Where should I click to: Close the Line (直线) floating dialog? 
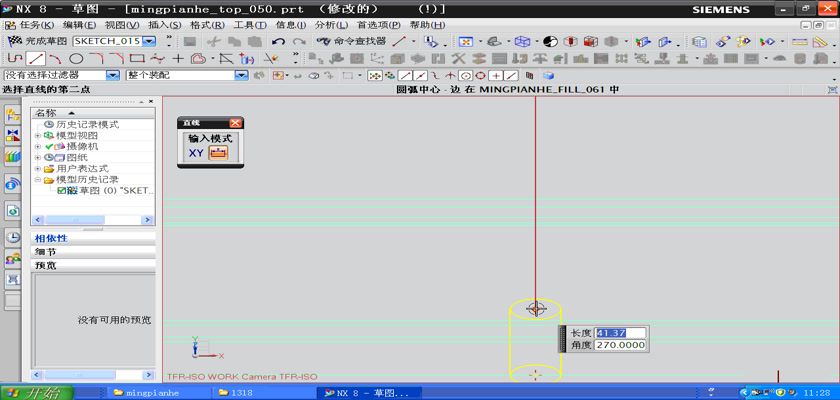coord(236,123)
